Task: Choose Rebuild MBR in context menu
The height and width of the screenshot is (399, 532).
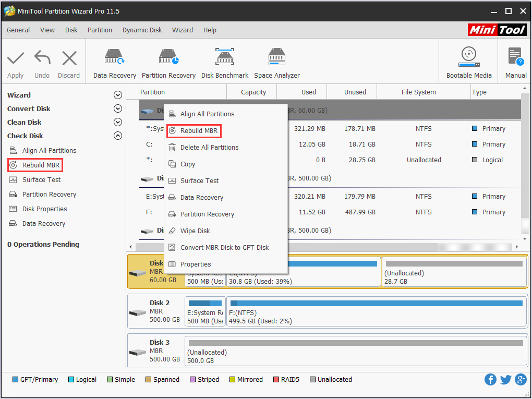Action: (x=226, y=130)
